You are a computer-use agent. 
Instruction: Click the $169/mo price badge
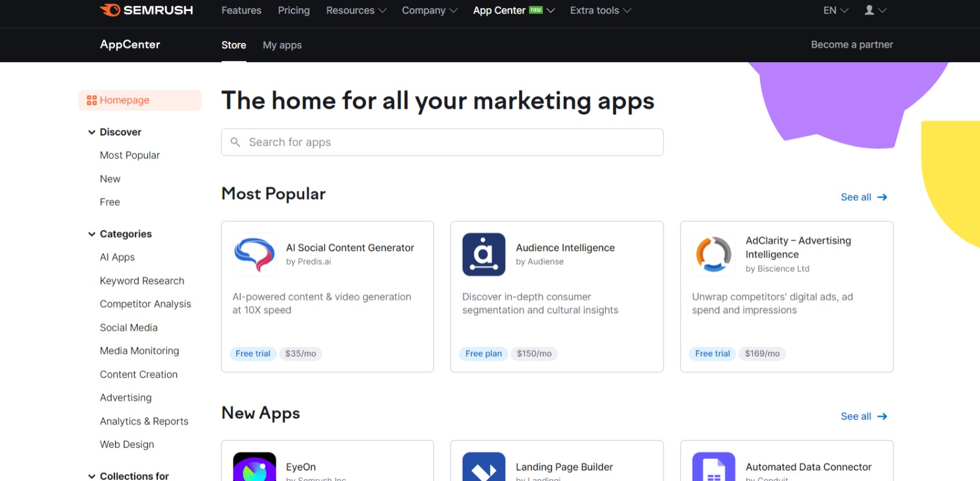coord(762,353)
